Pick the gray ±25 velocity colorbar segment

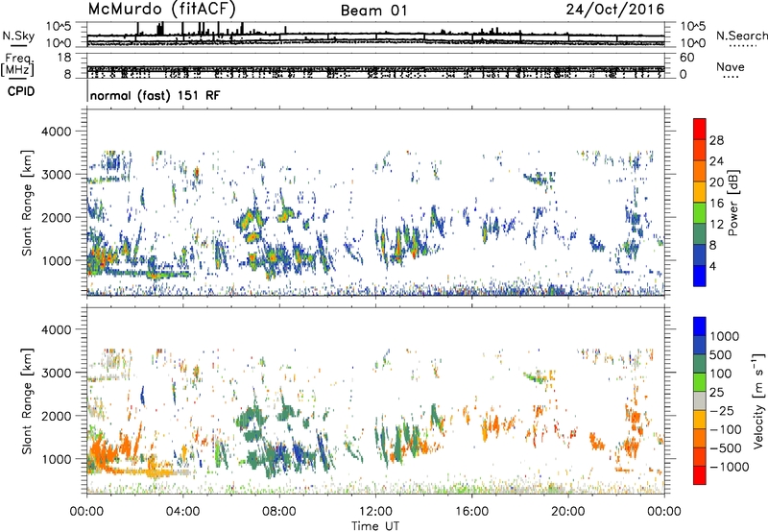pyautogui.click(x=700, y=400)
